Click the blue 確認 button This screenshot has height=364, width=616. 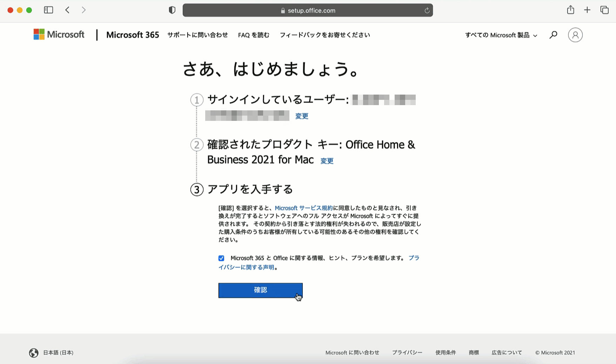tap(261, 290)
